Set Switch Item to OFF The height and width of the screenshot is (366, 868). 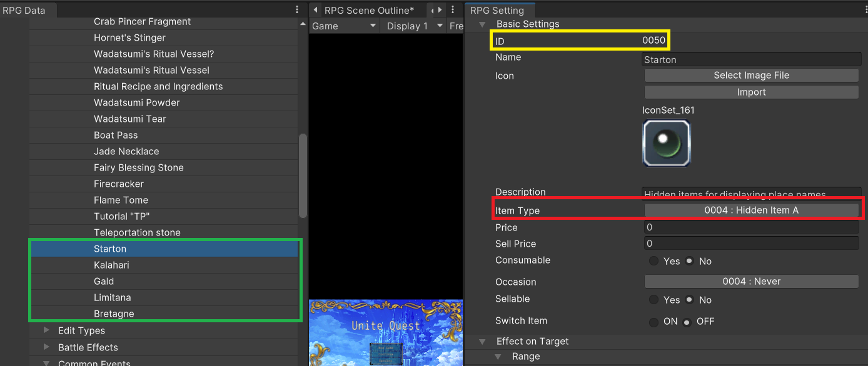click(x=687, y=322)
